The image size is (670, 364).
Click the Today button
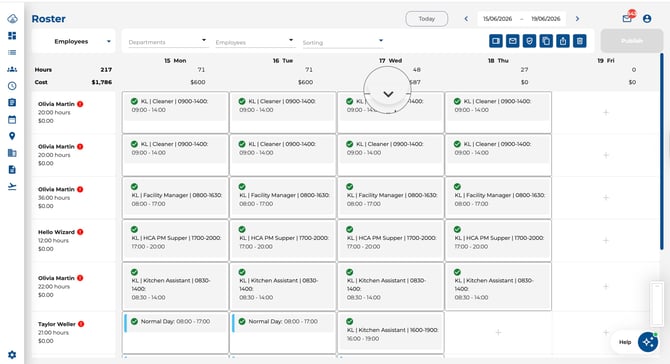(426, 19)
